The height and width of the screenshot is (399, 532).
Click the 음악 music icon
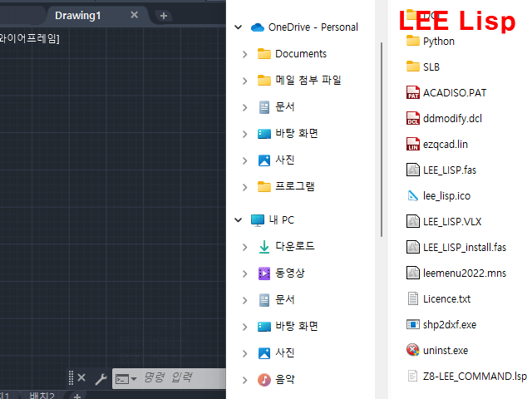(264, 380)
